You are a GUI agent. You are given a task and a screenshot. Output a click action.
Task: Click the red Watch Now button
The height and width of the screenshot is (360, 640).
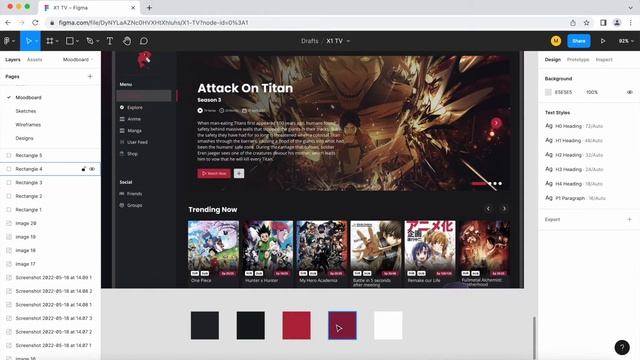click(x=214, y=173)
